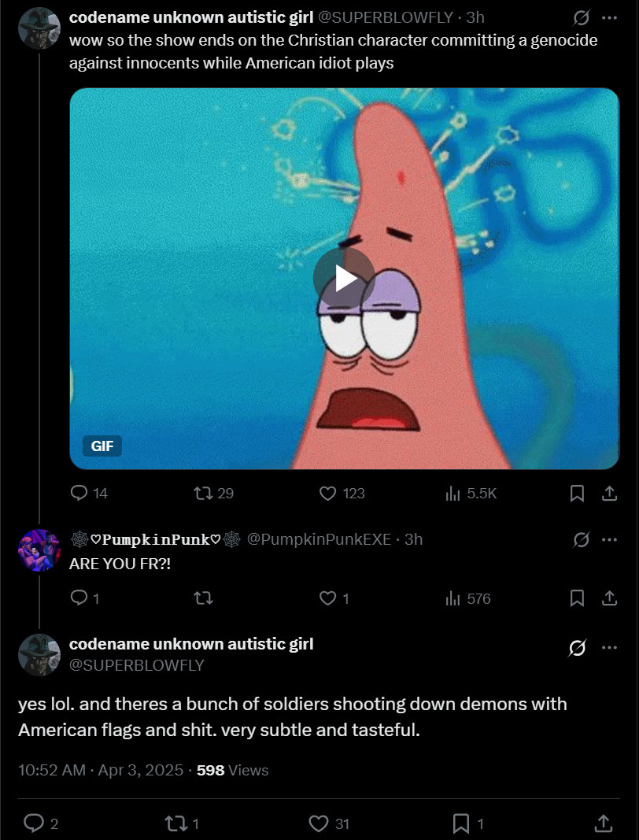Open the Grok icon on the bottom tweet

pos(578,647)
